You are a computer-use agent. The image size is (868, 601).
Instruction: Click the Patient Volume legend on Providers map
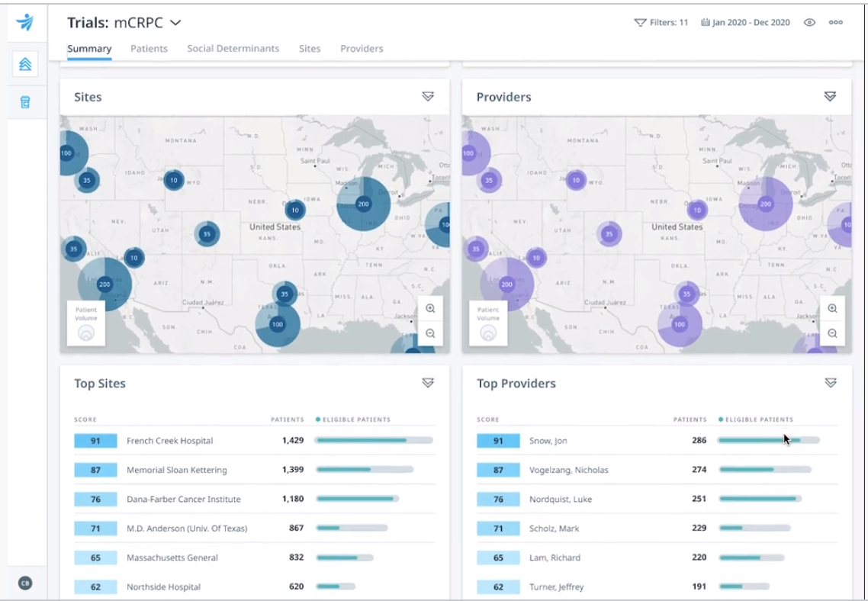pos(488,323)
